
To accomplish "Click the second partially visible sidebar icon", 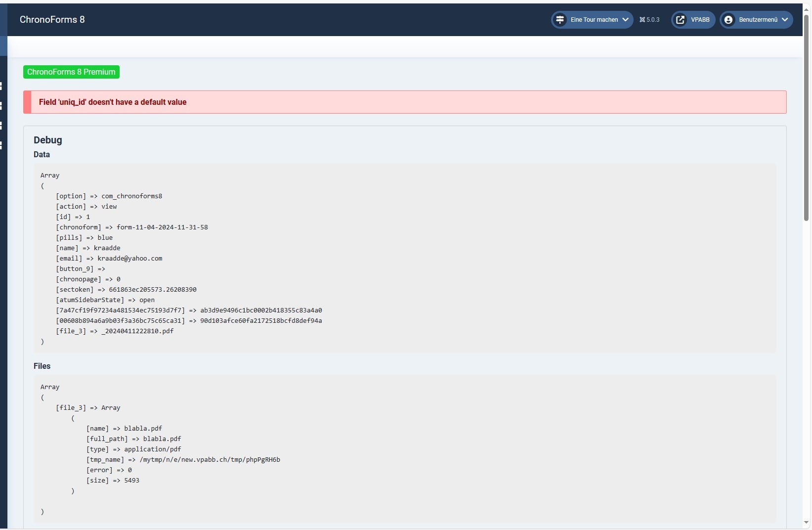I will pos(1,106).
